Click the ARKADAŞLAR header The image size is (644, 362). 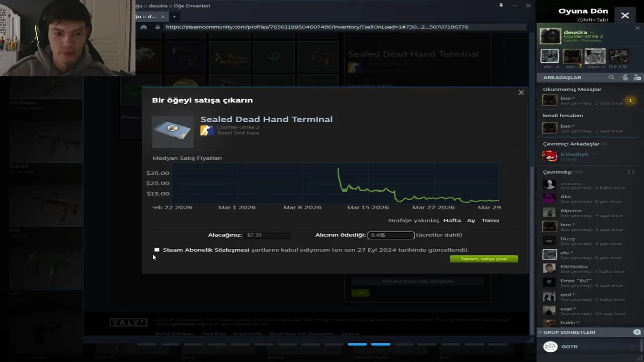tap(562, 77)
